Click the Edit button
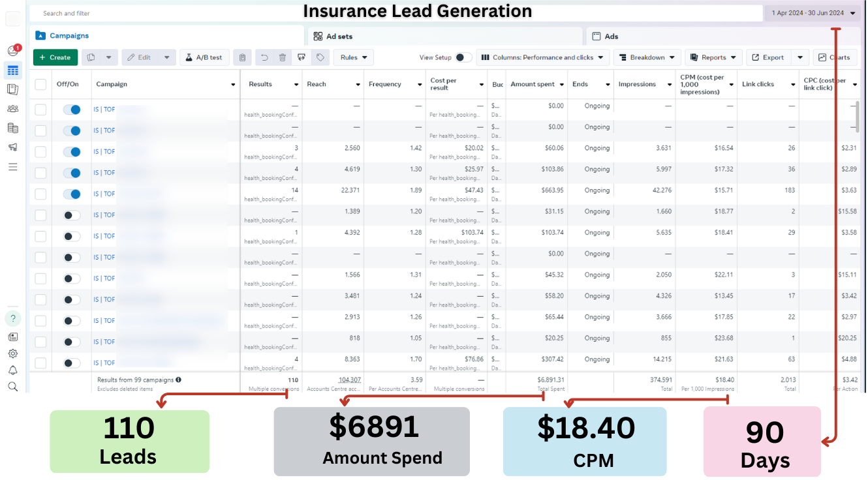The width and height of the screenshot is (868, 480). click(140, 57)
